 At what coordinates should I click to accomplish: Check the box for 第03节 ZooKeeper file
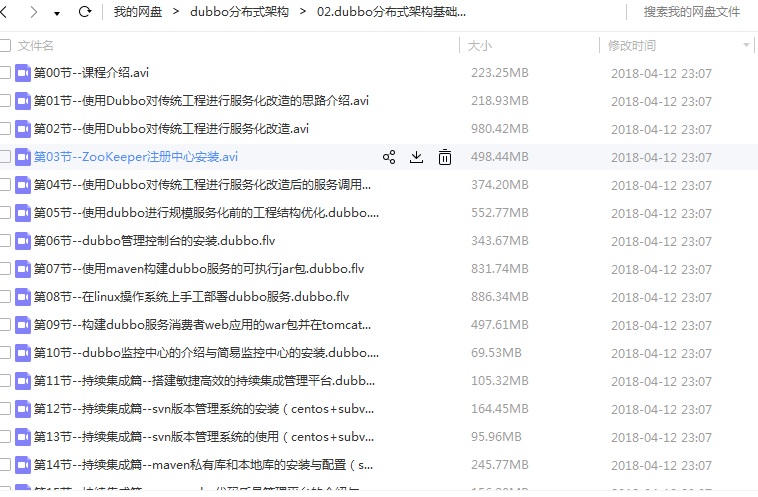[x=5, y=157]
